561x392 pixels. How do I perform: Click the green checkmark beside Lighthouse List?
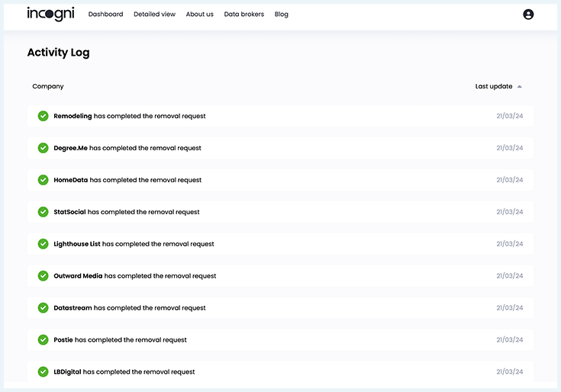click(x=44, y=244)
